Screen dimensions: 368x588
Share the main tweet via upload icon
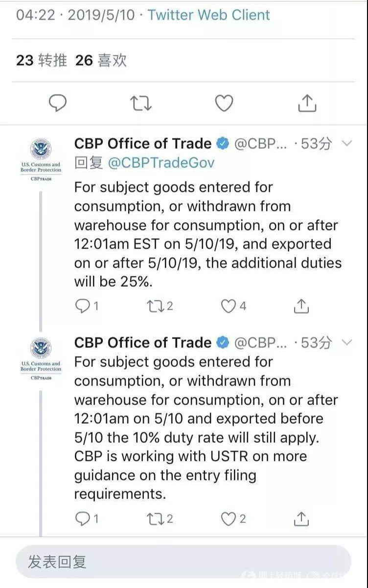[307, 103]
